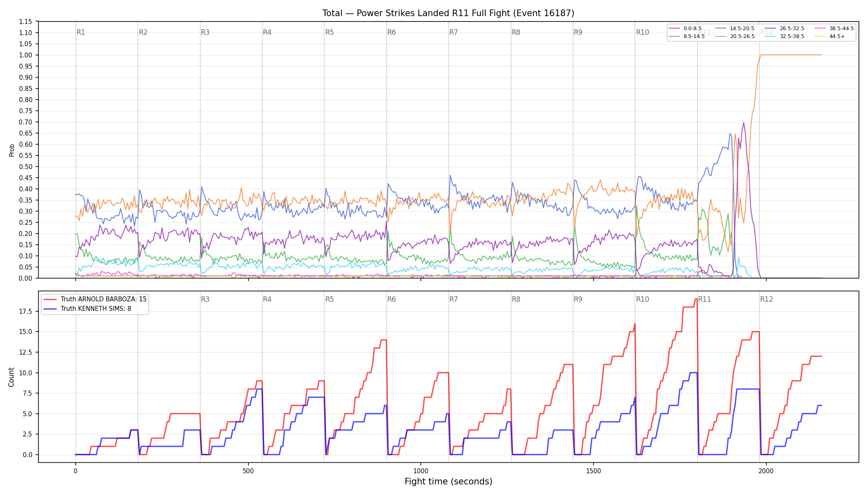Click the 44.5+ legend label
This screenshot has width=868, height=496.
click(x=837, y=36)
